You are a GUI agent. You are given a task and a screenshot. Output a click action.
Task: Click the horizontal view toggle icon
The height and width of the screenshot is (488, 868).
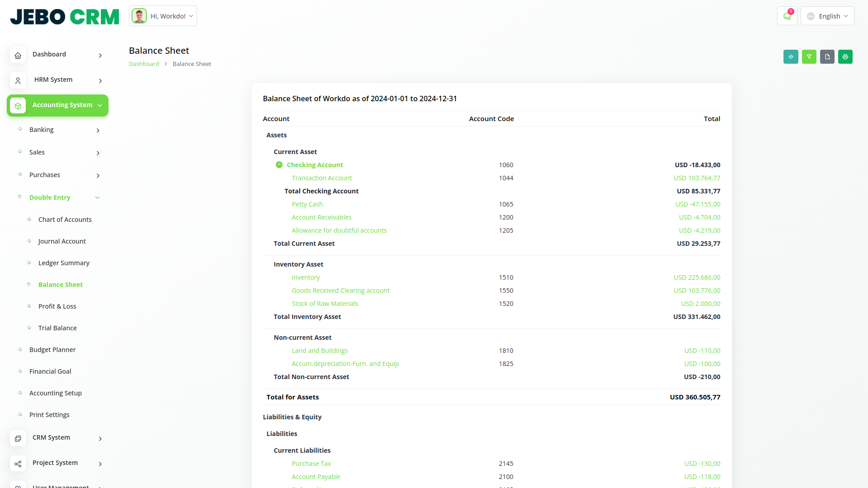(x=791, y=57)
